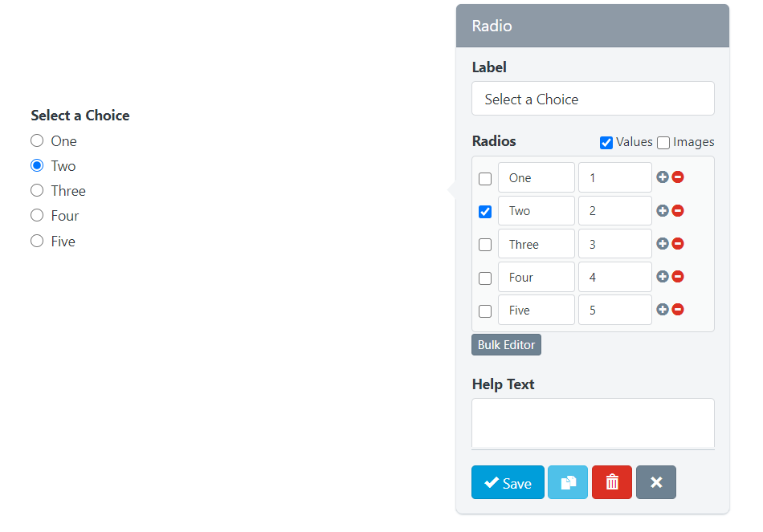Check default-selected box for Three row
The image size is (763, 532).
coord(485,245)
